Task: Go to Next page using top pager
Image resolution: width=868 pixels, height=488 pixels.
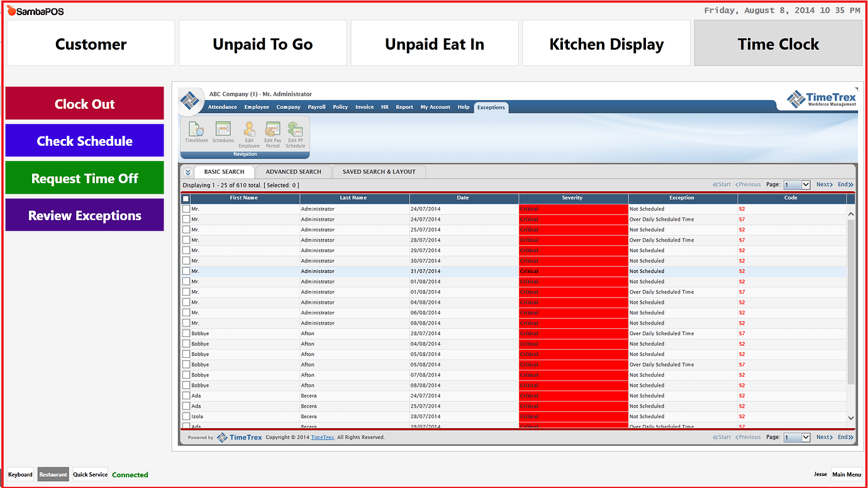Action: click(x=825, y=185)
